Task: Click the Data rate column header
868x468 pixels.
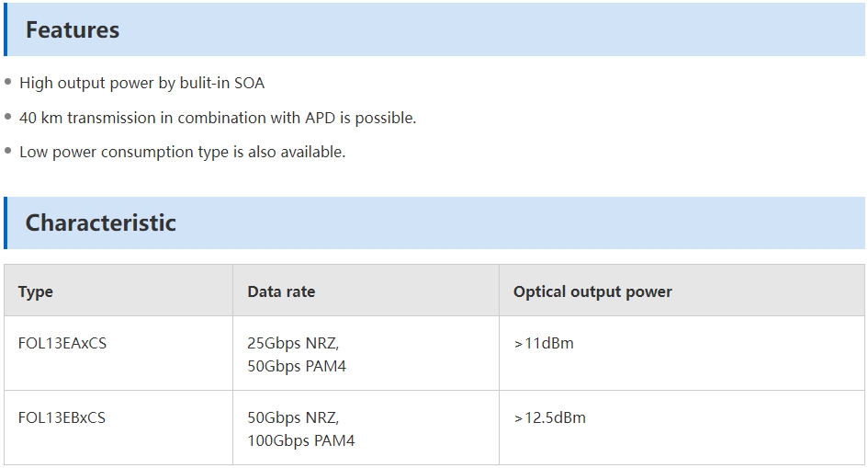Action: [x=281, y=291]
